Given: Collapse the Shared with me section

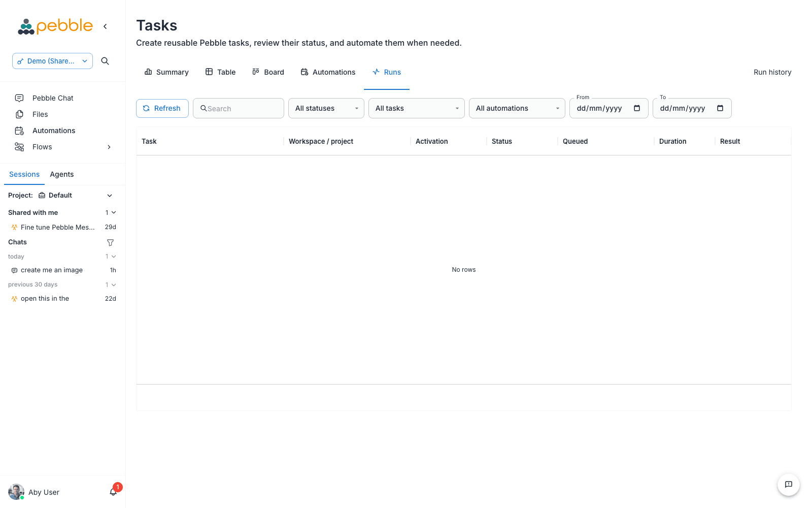Looking at the screenshot, I should (x=114, y=212).
